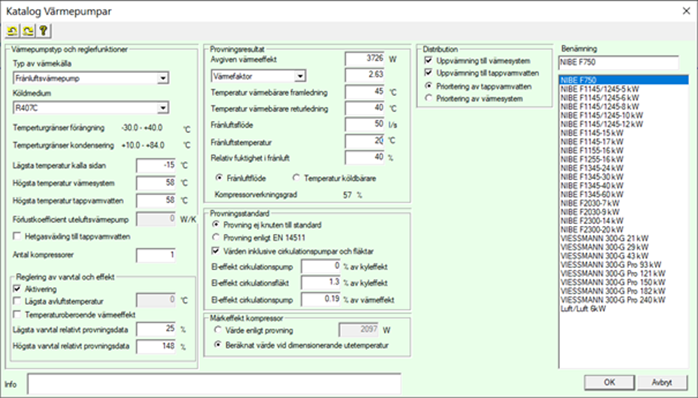Select NIBE F1155-16 kW entry
Image resolution: width=698 pixels, height=398 pixels.
[x=623, y=150]
